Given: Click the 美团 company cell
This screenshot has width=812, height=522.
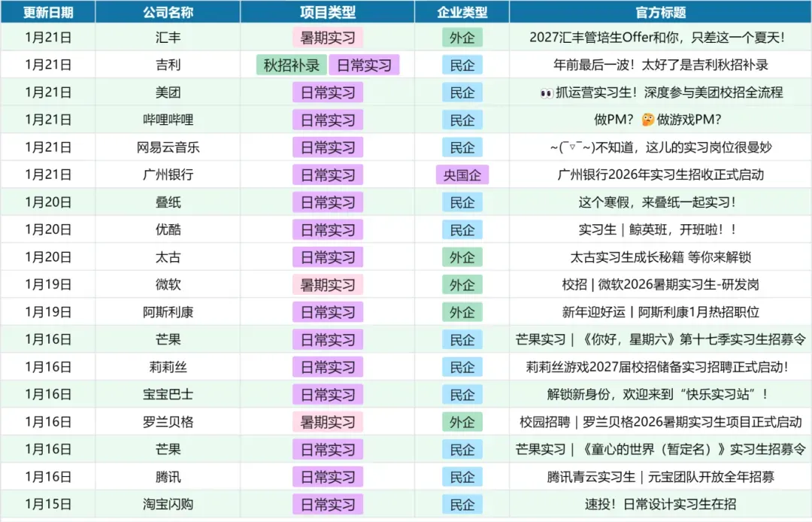Looking at the screenshot, I should [168, 93].
